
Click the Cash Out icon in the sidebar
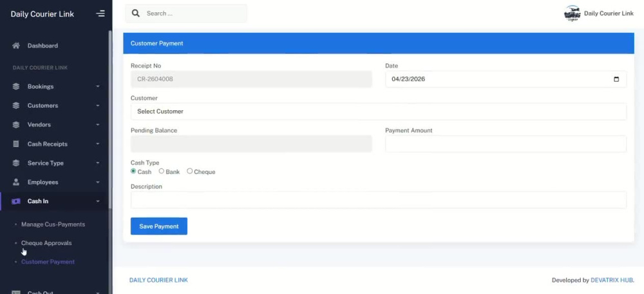16,292
